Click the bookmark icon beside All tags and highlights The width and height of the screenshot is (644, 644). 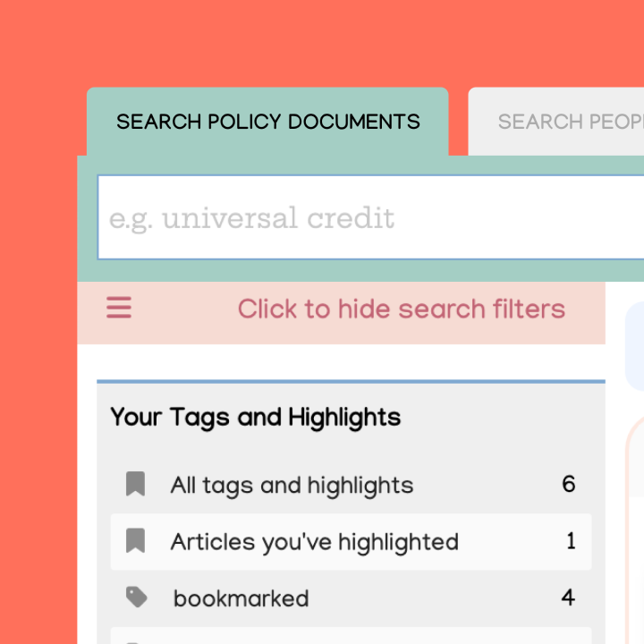[135, 484]
